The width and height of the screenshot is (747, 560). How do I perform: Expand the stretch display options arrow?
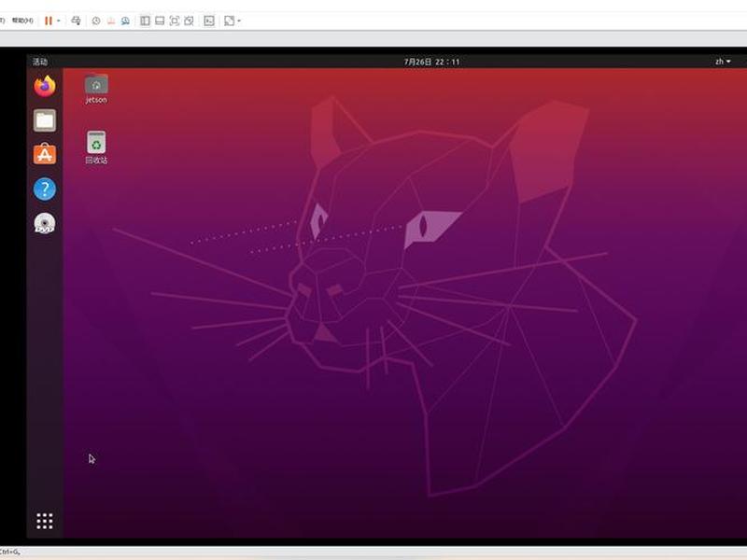pyautogui.click(x=239, y=21)
